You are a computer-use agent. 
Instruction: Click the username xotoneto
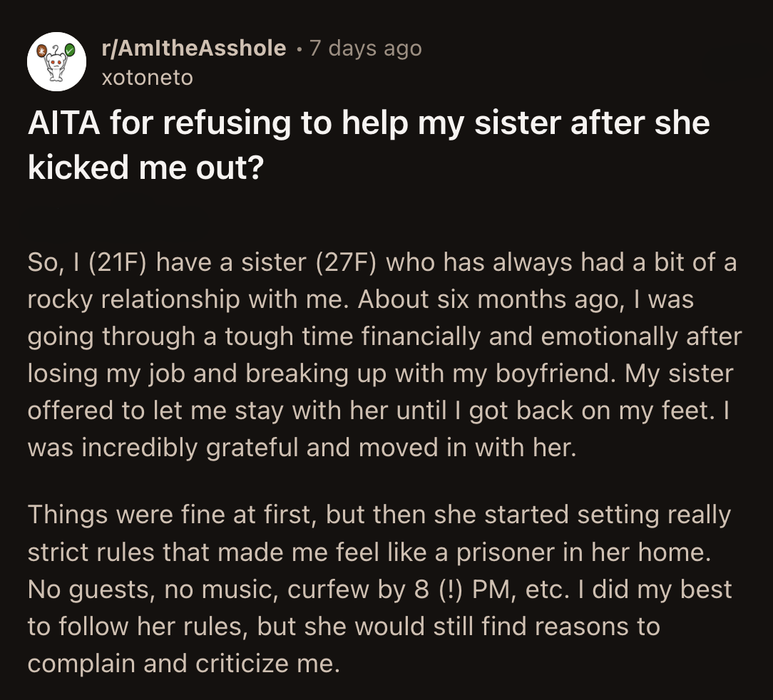pos(146,78)
